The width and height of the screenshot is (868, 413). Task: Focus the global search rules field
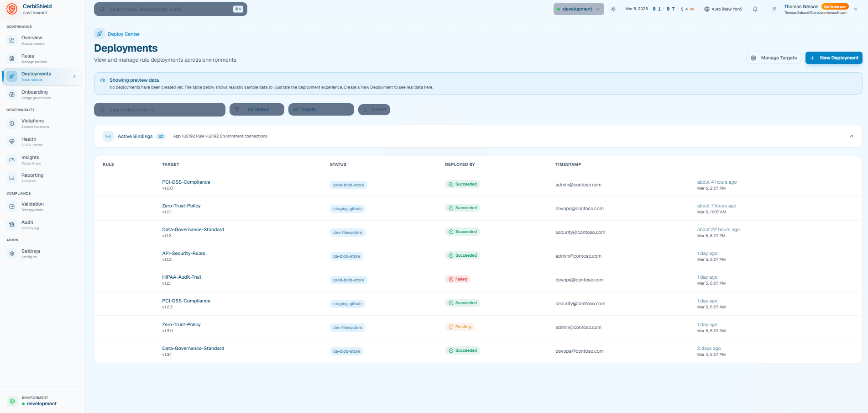click(171, 9)
